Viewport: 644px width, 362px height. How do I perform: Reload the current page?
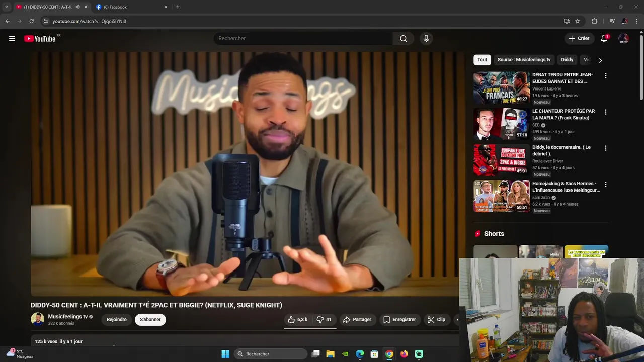click(31, 21)
